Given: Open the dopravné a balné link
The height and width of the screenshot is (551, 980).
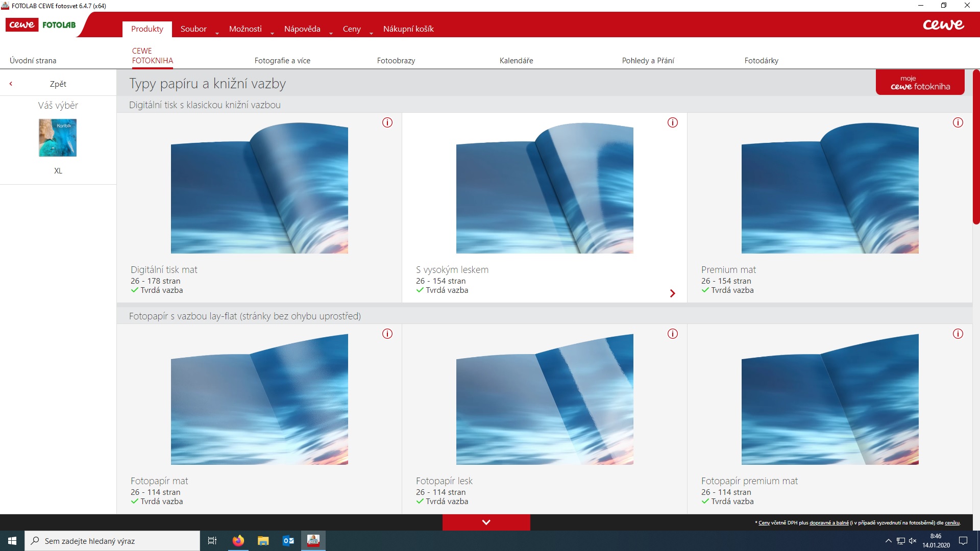Looking at the screenshot, I should tap(829, 523).
